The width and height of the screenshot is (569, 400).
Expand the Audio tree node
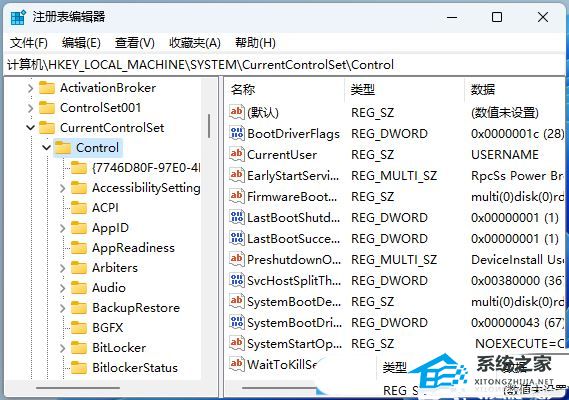(62, 288)
